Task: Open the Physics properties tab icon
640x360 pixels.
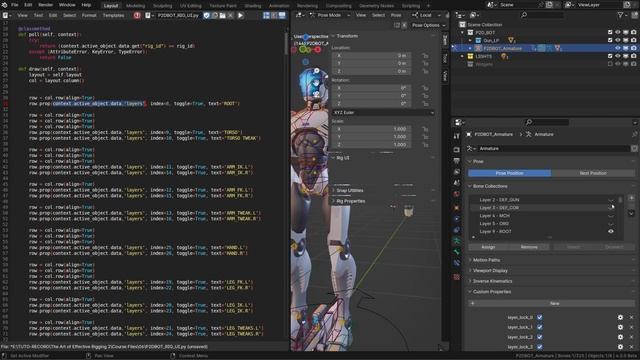Action: pos(456,219)
